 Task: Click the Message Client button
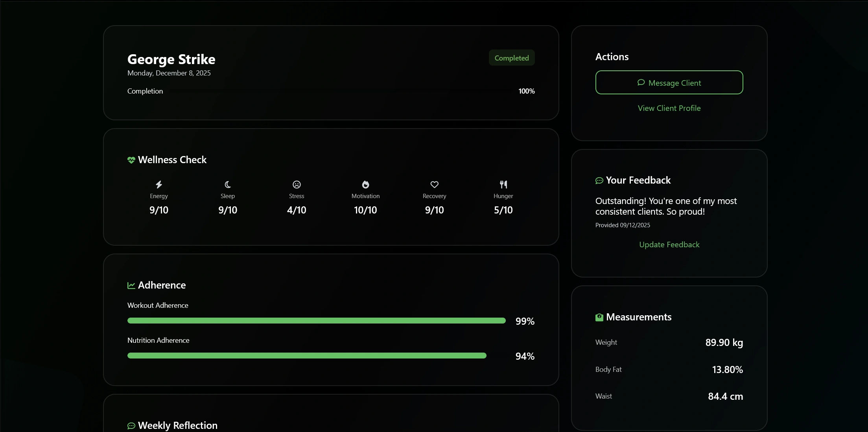[x=669, y=83]
